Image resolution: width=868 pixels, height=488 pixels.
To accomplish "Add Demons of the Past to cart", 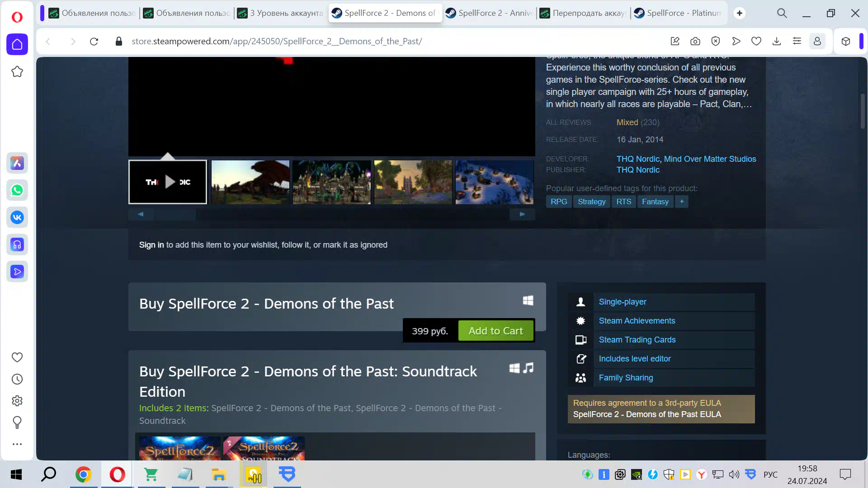I will pyautogui.click(x=496, y=331).
